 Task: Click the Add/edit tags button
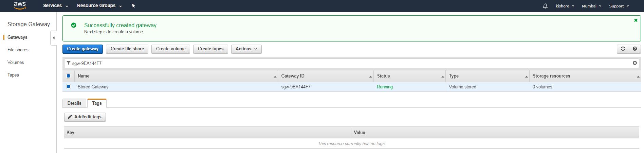(x=85, y=117)
